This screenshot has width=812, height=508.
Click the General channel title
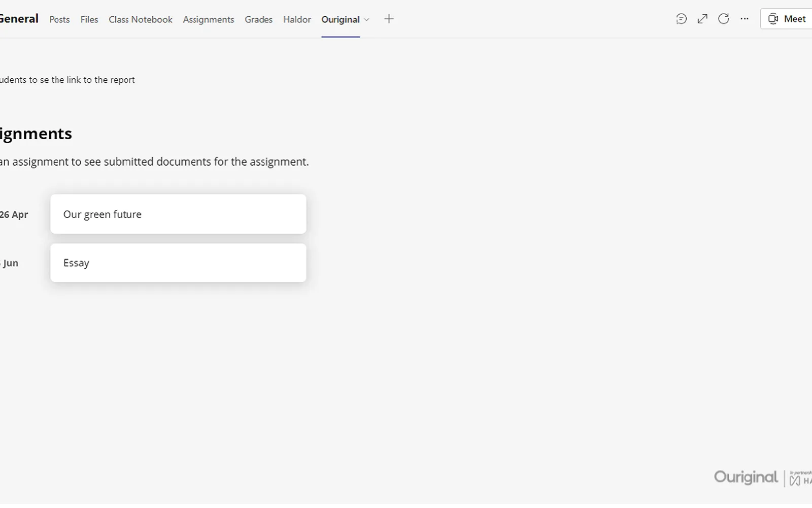tap(19, 19)
